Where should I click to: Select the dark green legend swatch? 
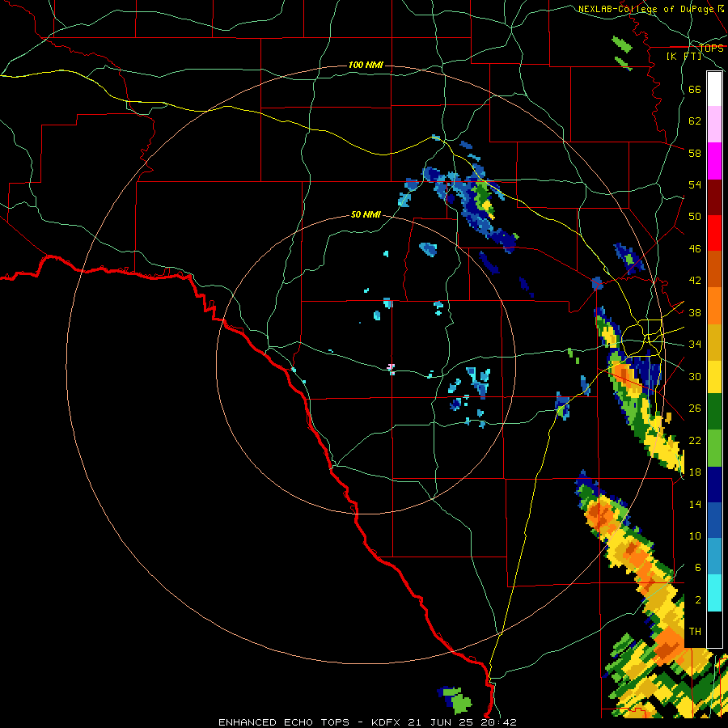click(714, 412)
